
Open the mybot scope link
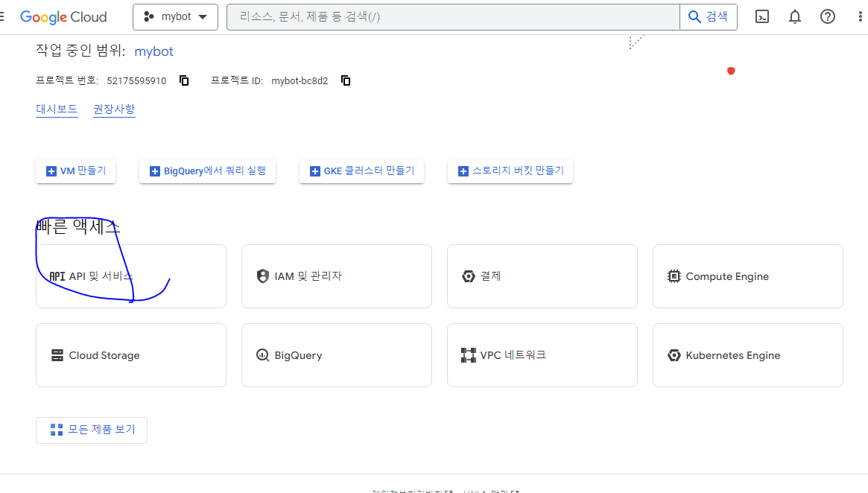(154, 51)
